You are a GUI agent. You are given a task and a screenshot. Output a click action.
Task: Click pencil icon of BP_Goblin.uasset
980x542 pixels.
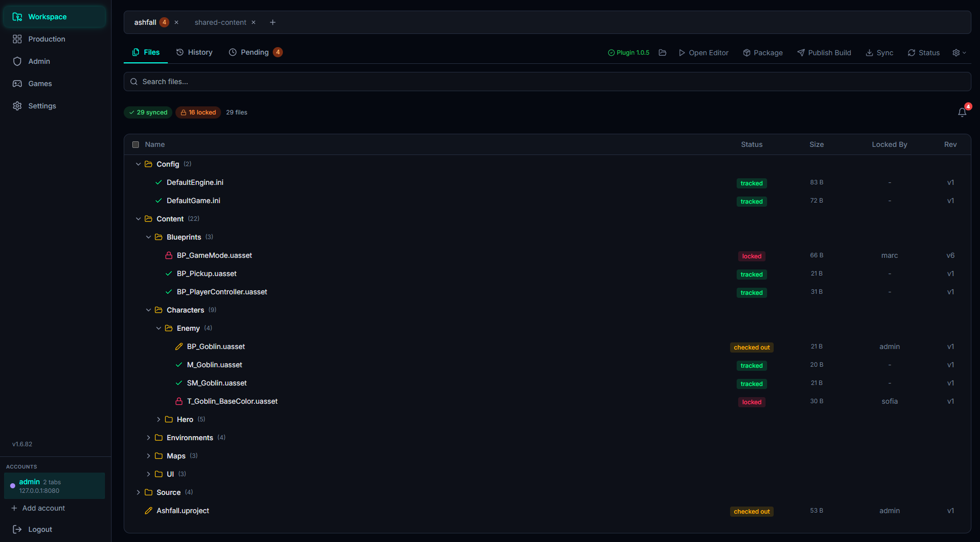pyautogui.click(x=179, y=346)
